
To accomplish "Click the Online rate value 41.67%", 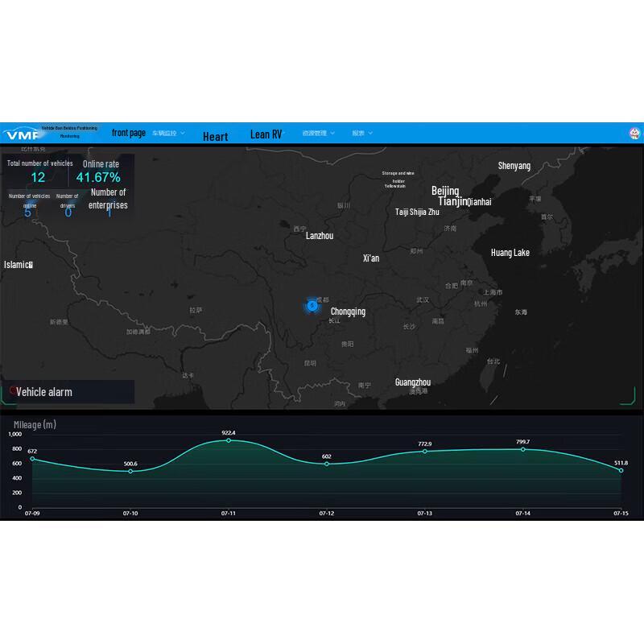I will coord(98,177).
